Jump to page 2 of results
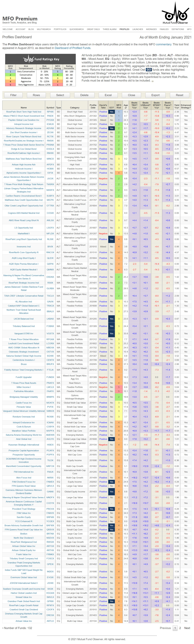Viewport: 194px width, 644px height. [180, 628]
